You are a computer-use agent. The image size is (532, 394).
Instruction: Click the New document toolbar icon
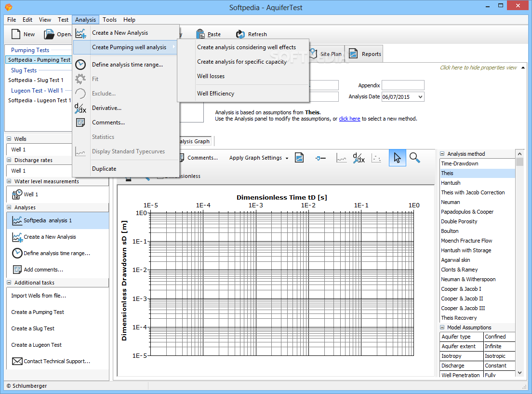(16, 34)
